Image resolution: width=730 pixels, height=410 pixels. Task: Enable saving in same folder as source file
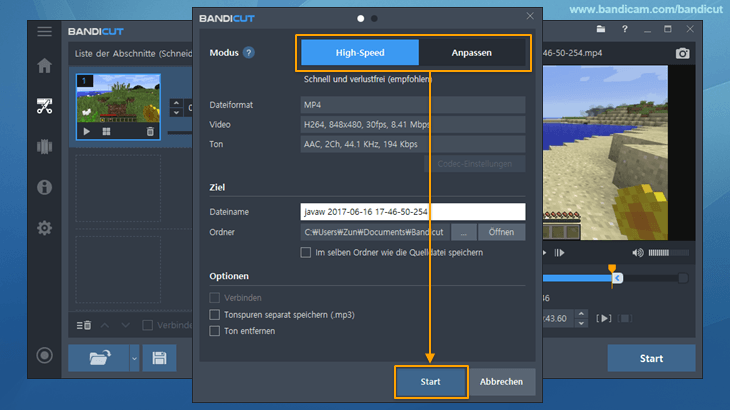[306, 253]
